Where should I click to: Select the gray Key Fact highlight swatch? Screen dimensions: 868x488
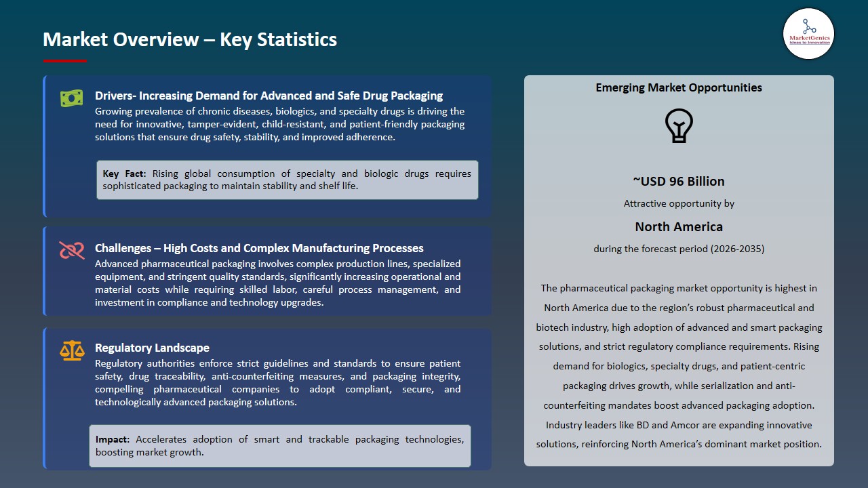(x=288, y=180)
